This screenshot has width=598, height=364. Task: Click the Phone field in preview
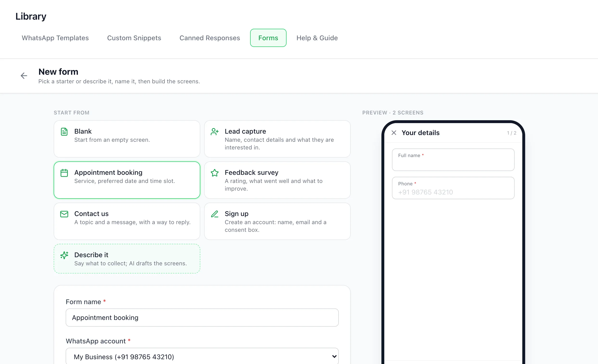pyautogui.click(x=453, y=188)
